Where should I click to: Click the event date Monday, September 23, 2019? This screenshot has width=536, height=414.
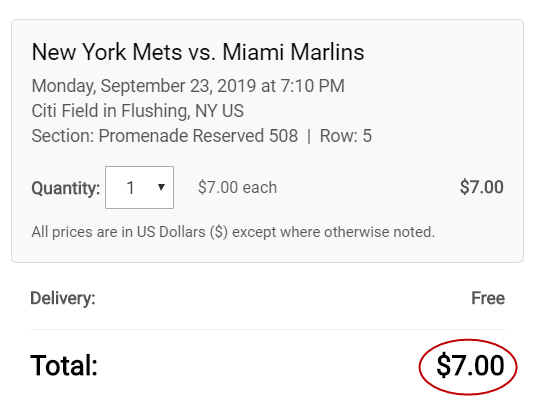[x=144, y=86]
